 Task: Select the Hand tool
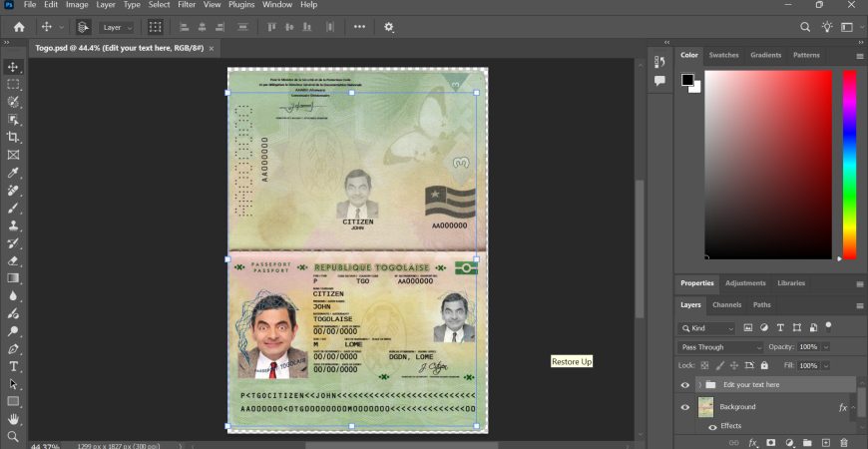click(13, 418)
